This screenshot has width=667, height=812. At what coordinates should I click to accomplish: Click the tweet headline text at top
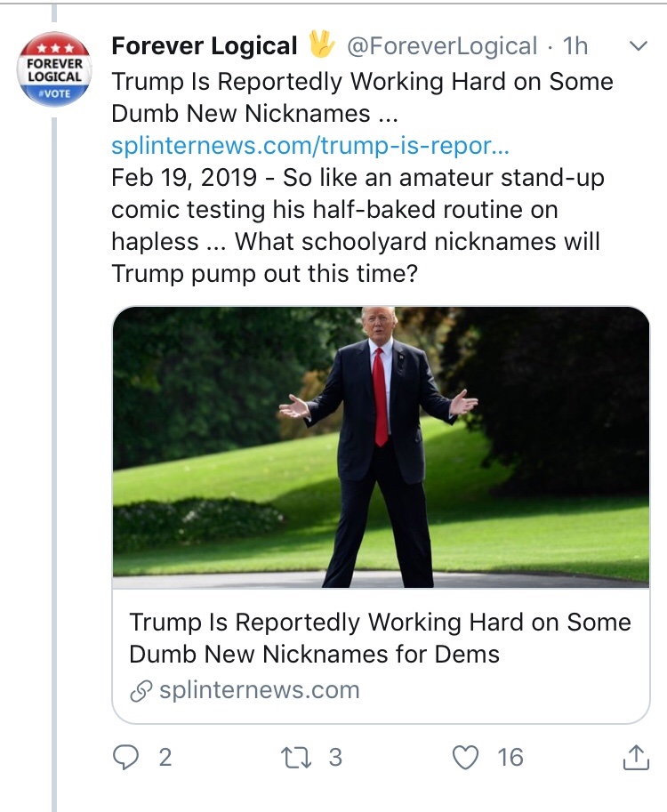tap(362, 97)
